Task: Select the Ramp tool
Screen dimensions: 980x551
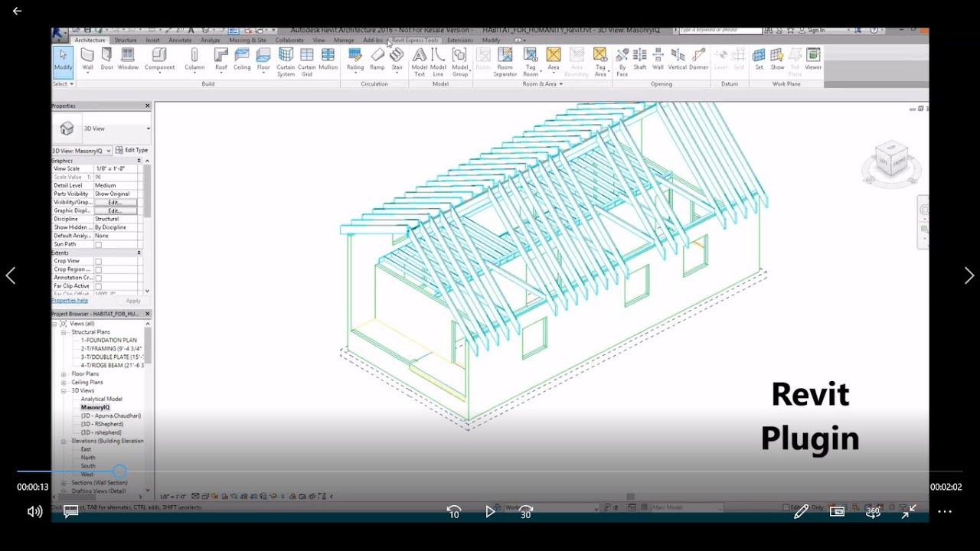Action: click(377, 60)
